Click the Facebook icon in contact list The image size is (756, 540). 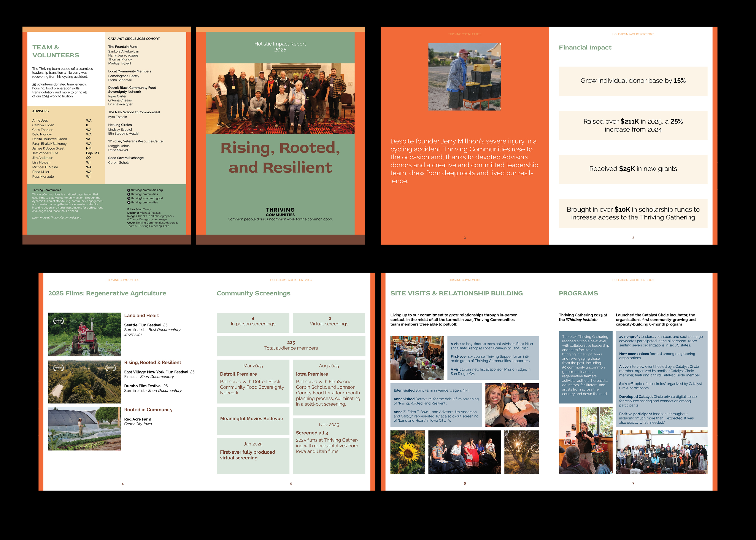(x=129, y=194)
